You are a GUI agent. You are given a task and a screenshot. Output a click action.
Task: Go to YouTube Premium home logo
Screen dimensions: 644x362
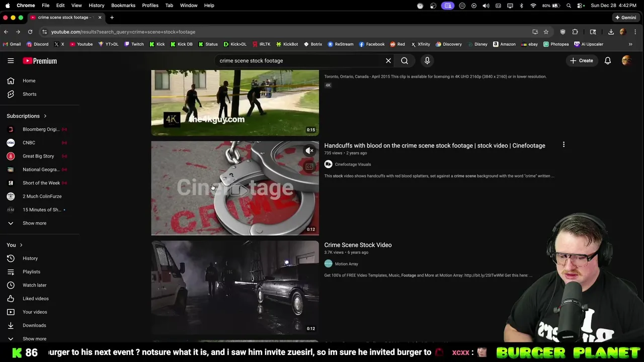point(40,61)
